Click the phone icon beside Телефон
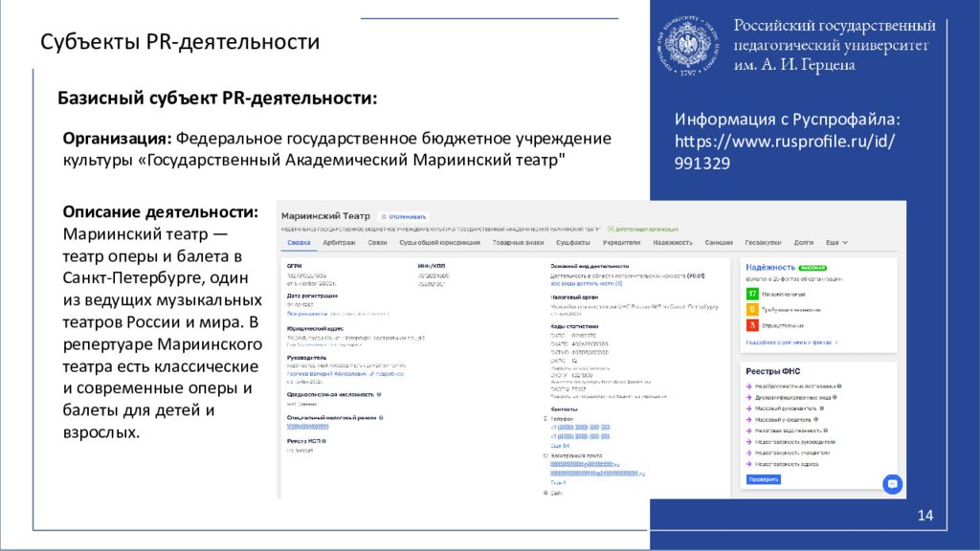Image resolution: width=980 pixels, height=551 pixels. click(x=546, y=419)
